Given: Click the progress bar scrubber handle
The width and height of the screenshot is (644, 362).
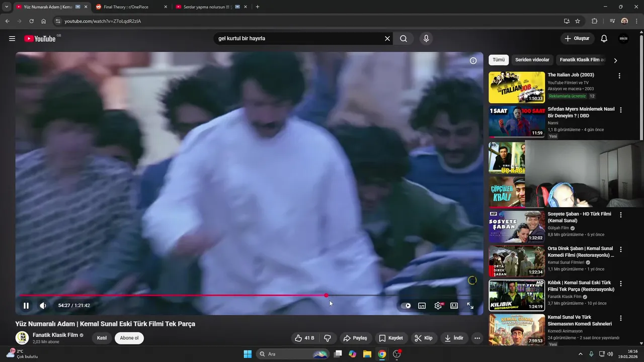Looking at the screenshot, I should click(326, 295).
